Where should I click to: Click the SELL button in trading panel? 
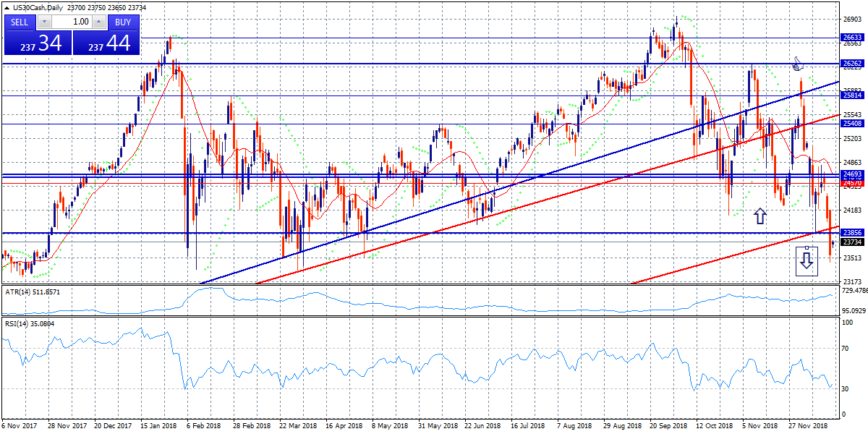[20, 22]
